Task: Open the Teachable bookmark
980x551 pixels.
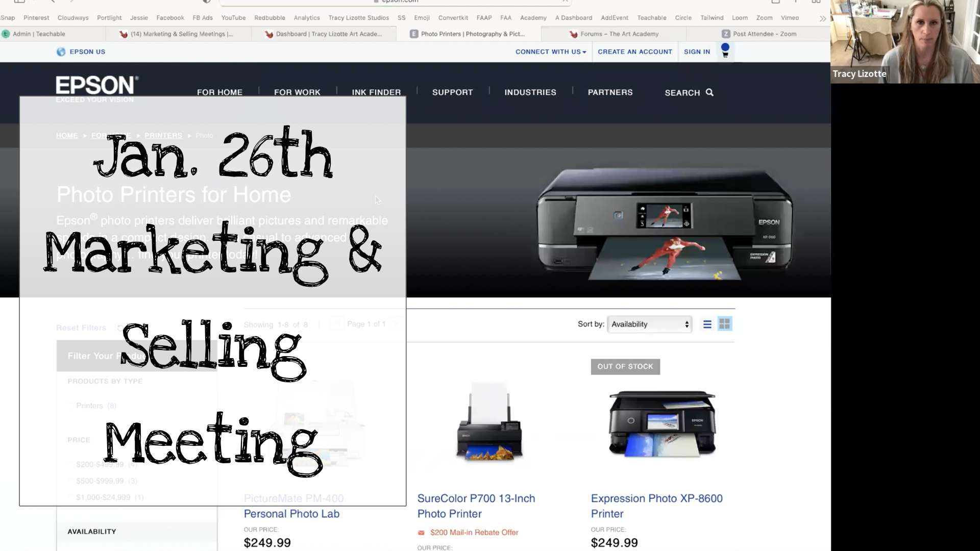Action: point(651,18)
